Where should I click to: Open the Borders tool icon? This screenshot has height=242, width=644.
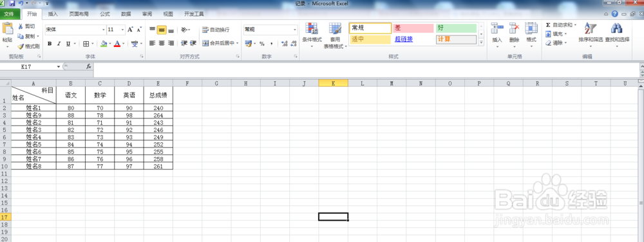coord(86,44)
